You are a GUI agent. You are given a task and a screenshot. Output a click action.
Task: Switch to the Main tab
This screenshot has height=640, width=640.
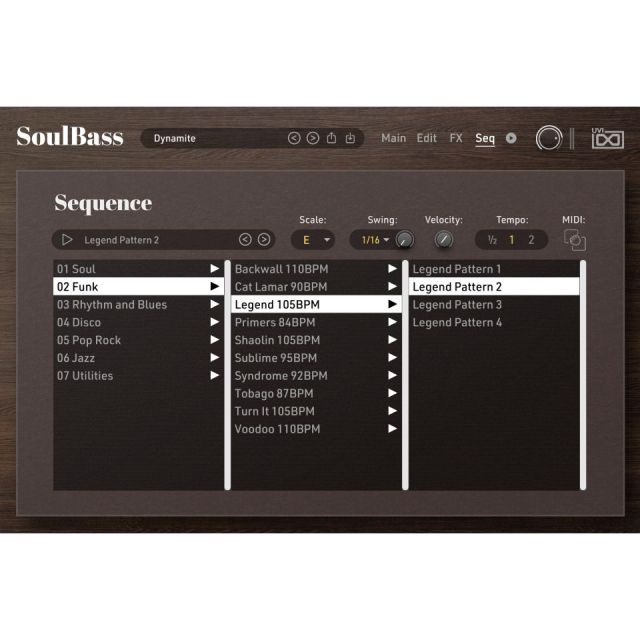[393, 138]
